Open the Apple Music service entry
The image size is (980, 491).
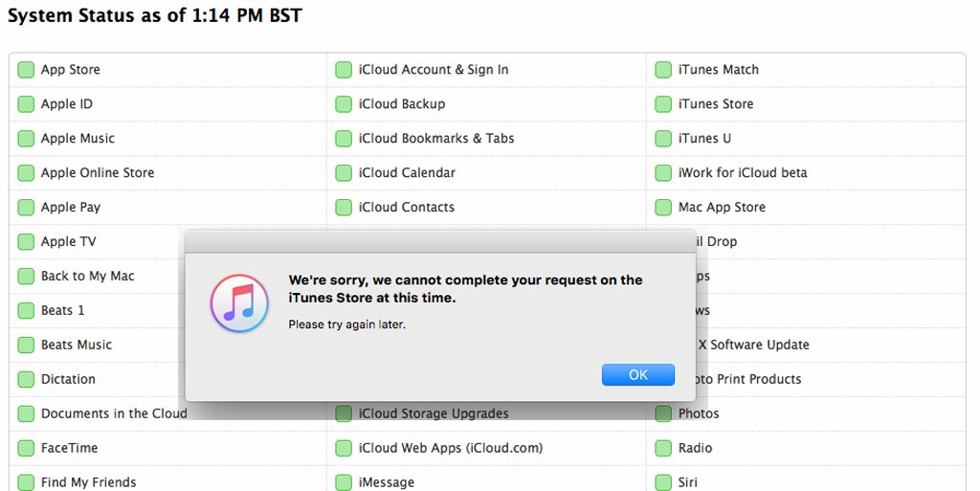(x=78, y=139)
